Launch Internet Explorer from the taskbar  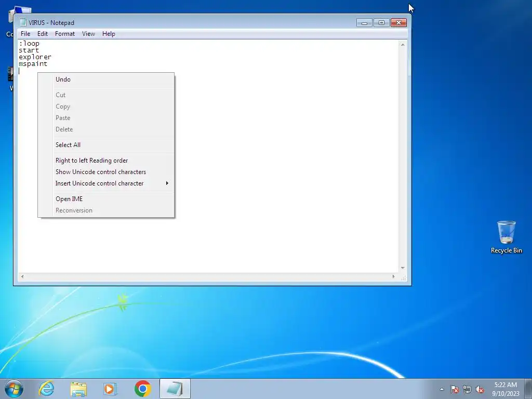coord(46,389)
